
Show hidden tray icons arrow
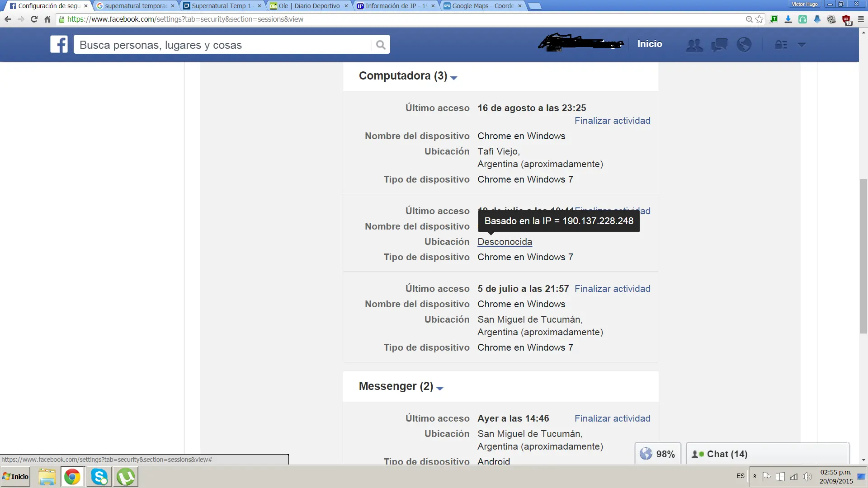(755, 476)
